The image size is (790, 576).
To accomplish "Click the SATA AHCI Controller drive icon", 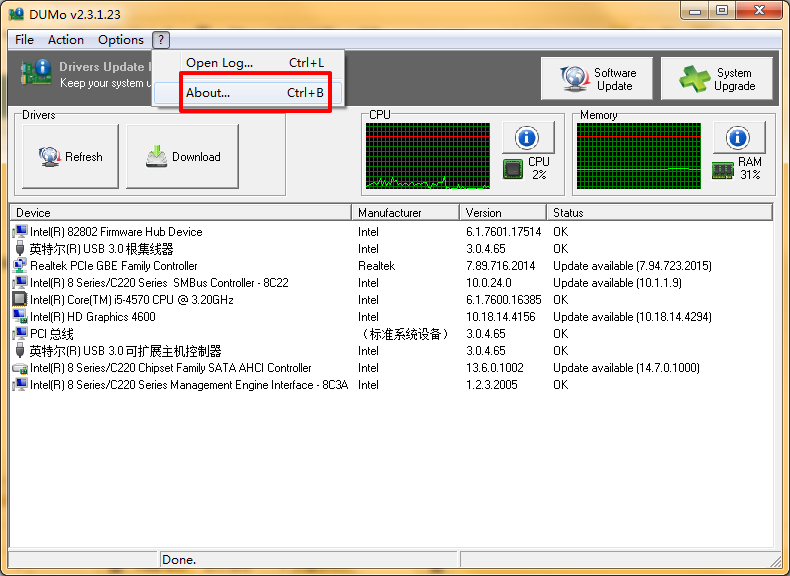I will (20, 368).
